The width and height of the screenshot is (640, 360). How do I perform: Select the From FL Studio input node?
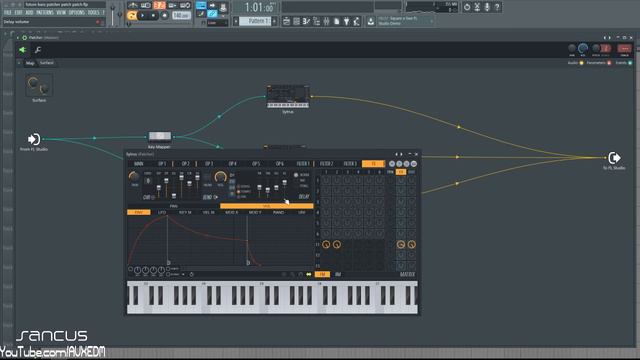[34, 139]
